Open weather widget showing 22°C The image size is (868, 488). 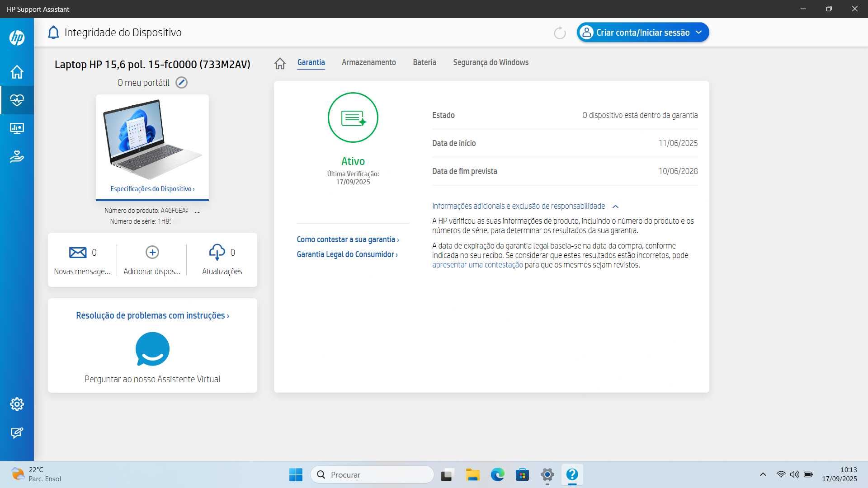[x=36, y=474]
